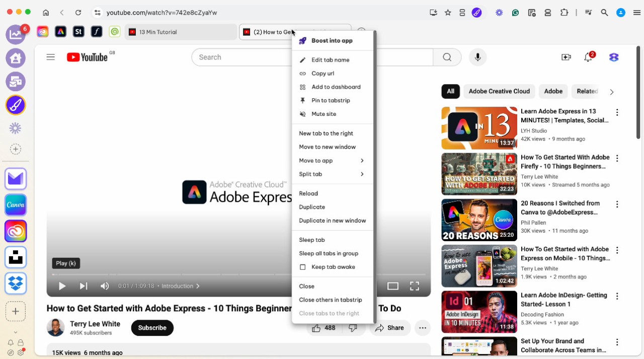Open the Terry Lee White channel link

(95, 324)
